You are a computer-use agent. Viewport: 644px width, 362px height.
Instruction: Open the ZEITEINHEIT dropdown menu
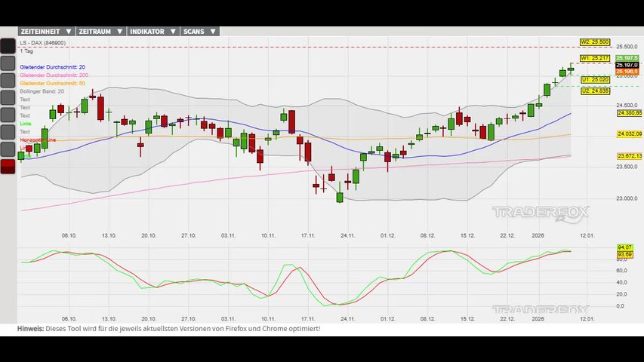[45, 32]
